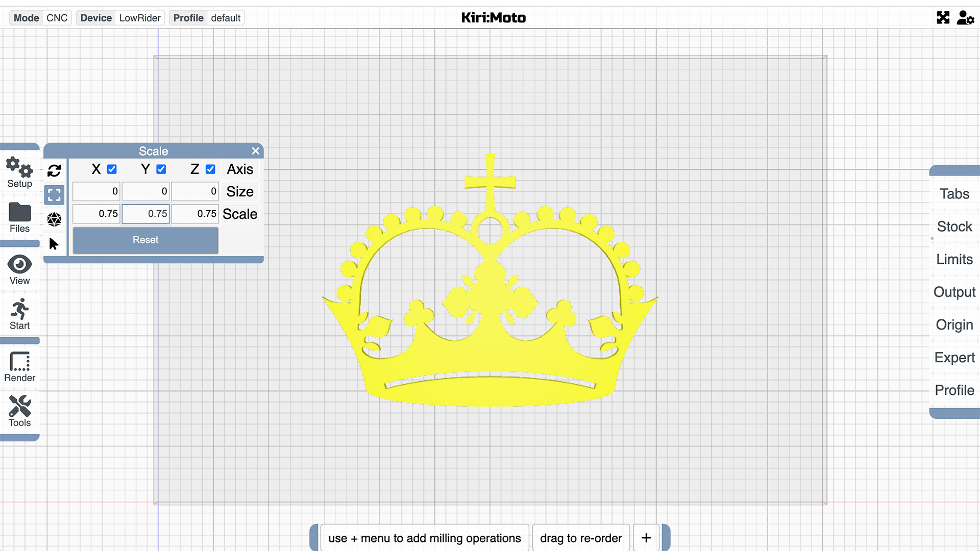
Task: Click the Y scale field showing 0.75
Action: pos(145,214)
